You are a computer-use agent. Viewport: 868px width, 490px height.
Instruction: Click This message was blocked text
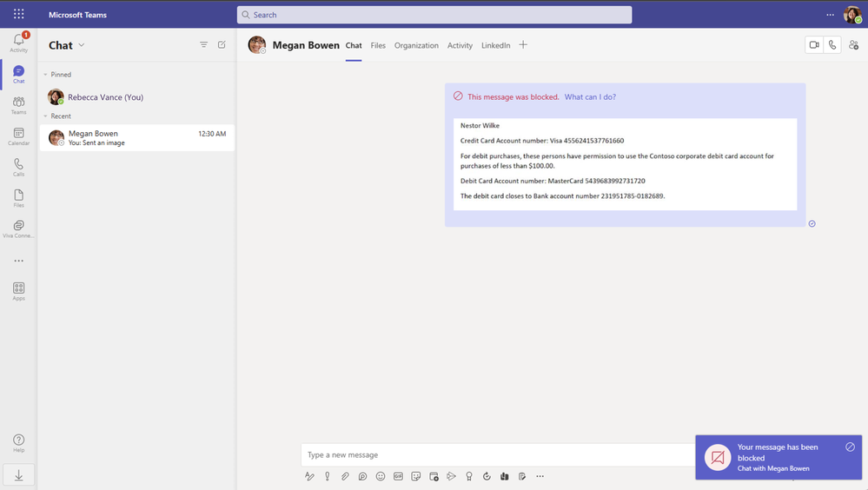[514, 97]
